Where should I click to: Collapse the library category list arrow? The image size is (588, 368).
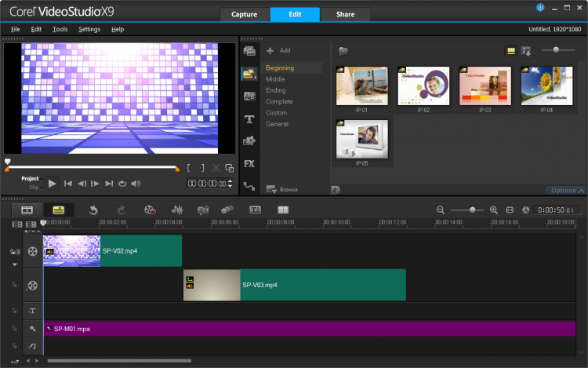click(x=336, y=190)
